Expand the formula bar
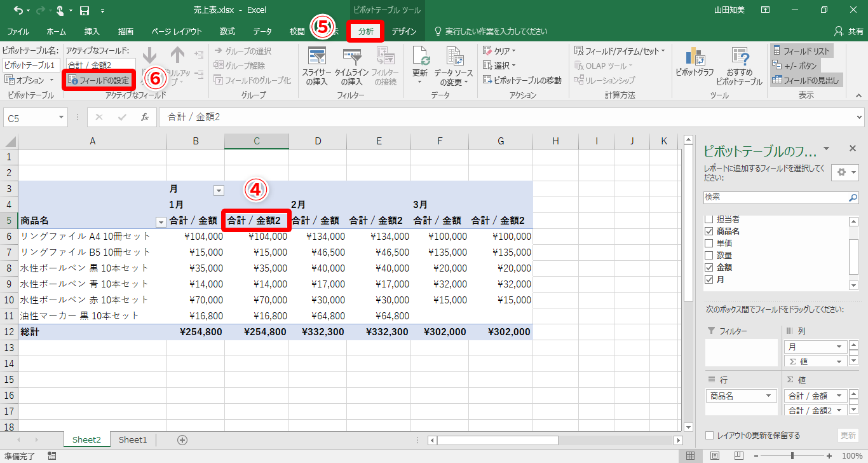 860,117
